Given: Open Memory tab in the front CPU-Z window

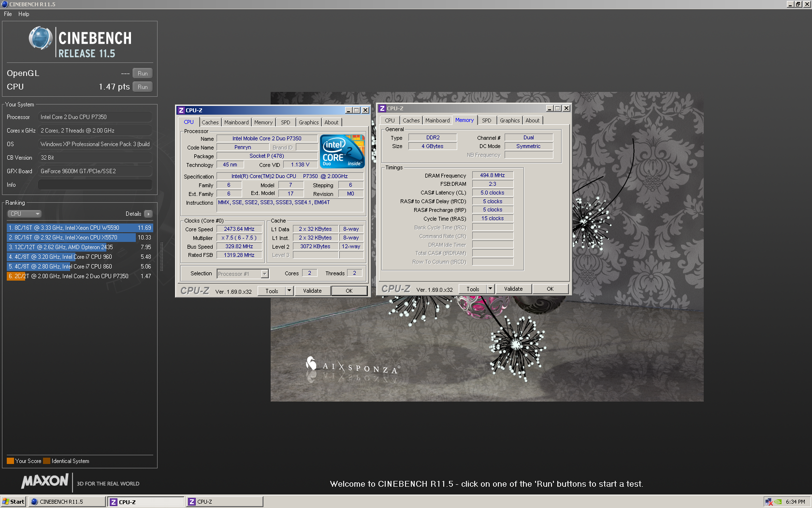Looking at the screenshot, I should pyautogui.click(x=263, y=122).
